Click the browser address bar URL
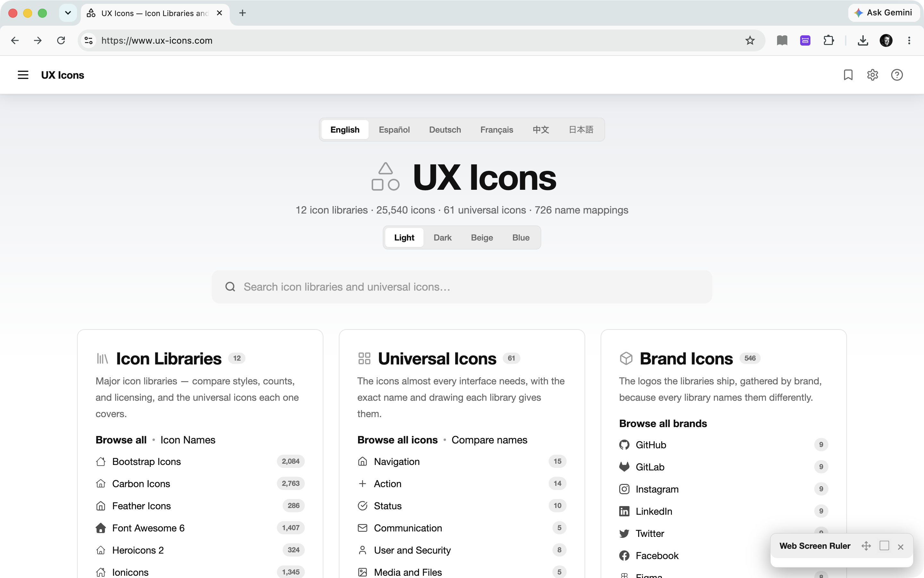This screenshot has height=578, width=924. pos(157,40)
